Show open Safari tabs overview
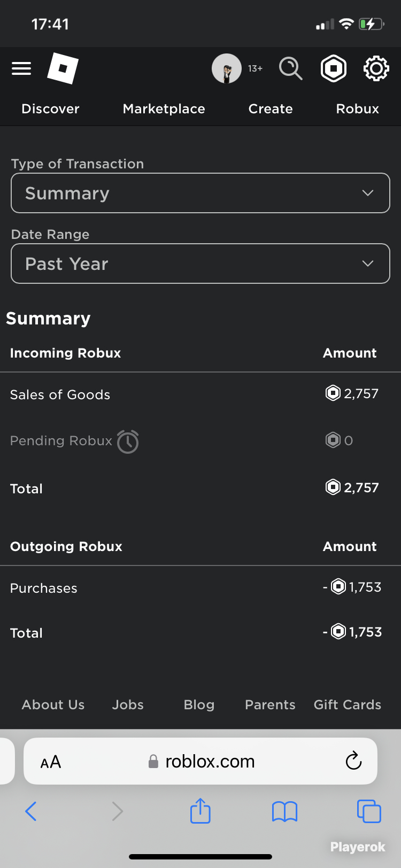Screen dimensions: 401x868 click(x=369, y=811)
